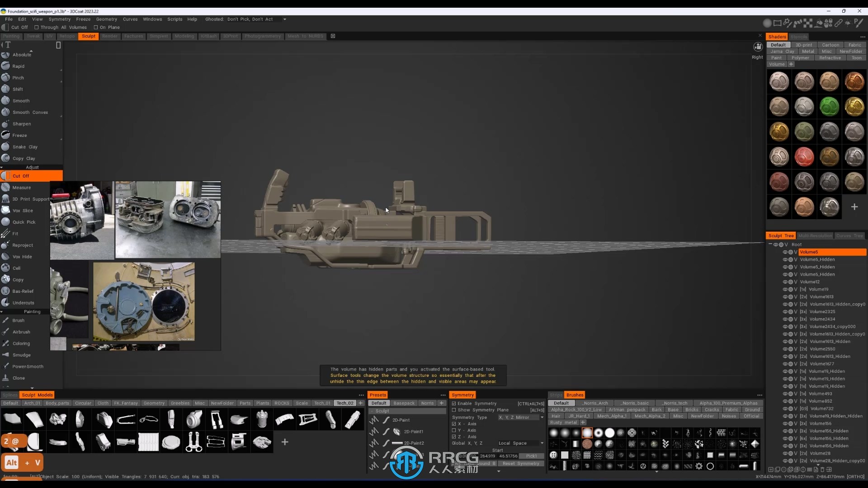Image resolution: width=868 pixels, height=488 pixels.
Task: Click the blue engine hatch reference image
Action: coord(144,302)
